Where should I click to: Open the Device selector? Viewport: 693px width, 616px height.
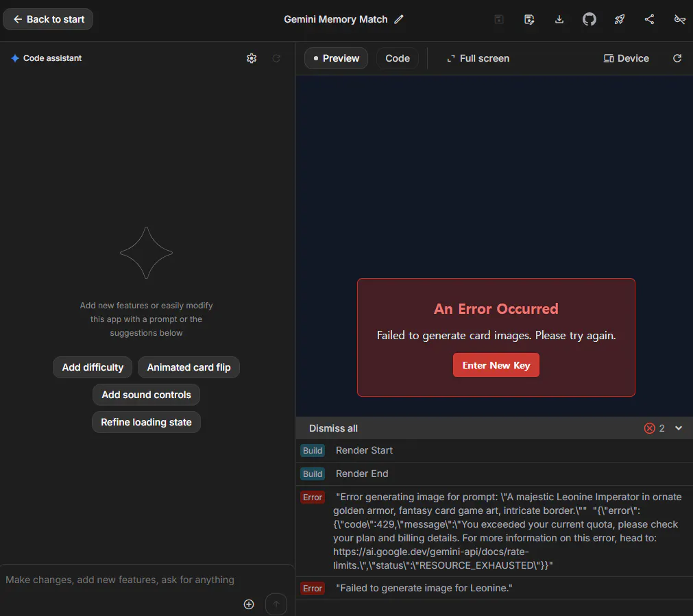pos(626,58)
